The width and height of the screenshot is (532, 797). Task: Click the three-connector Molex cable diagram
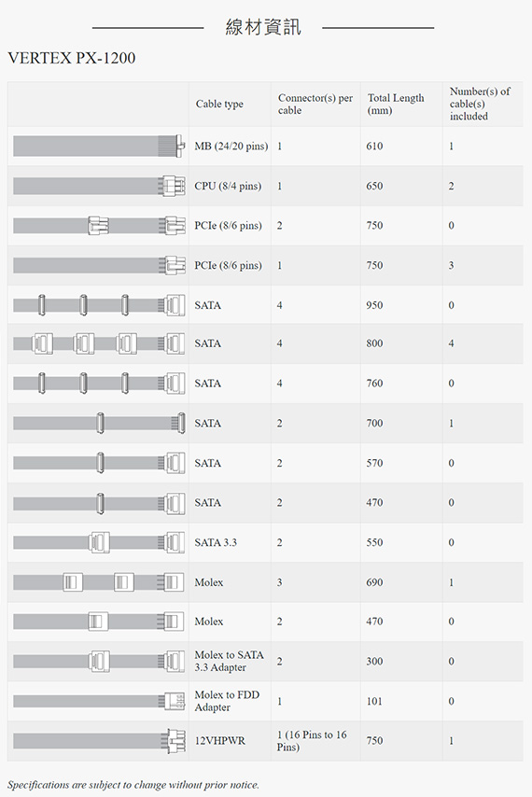pyautogui.click(x=99, y=582)
